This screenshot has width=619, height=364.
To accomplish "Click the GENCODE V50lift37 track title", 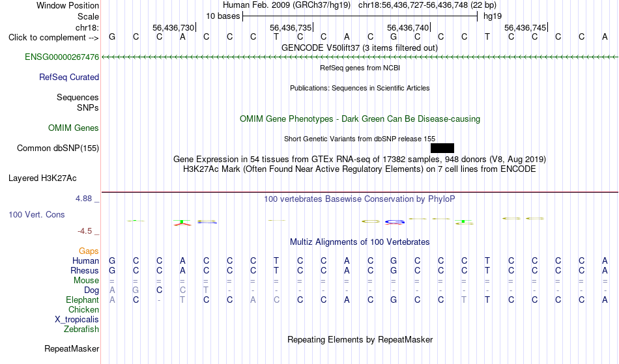I will 360,48.
